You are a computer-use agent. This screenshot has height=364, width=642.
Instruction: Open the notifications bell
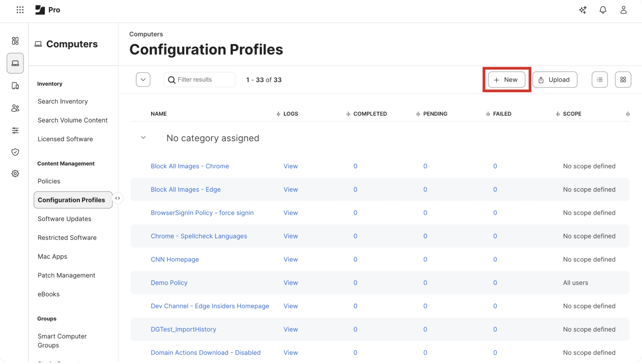pos(603,9)
